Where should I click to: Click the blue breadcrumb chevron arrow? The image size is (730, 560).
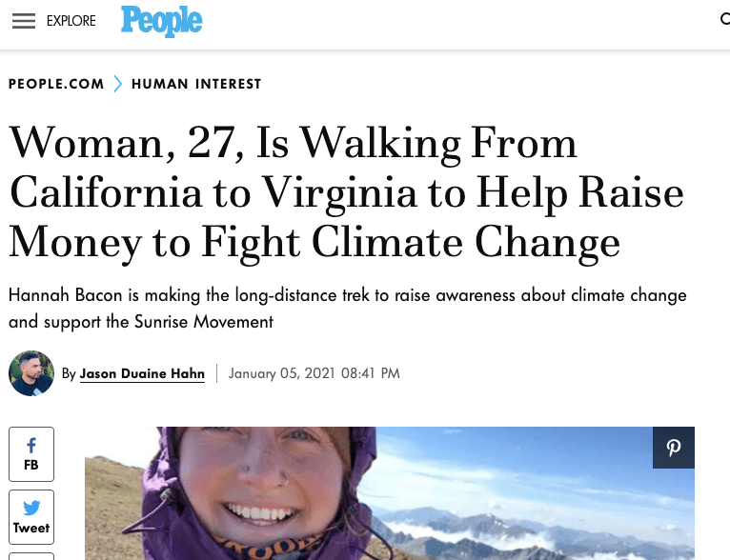(118, 84)
